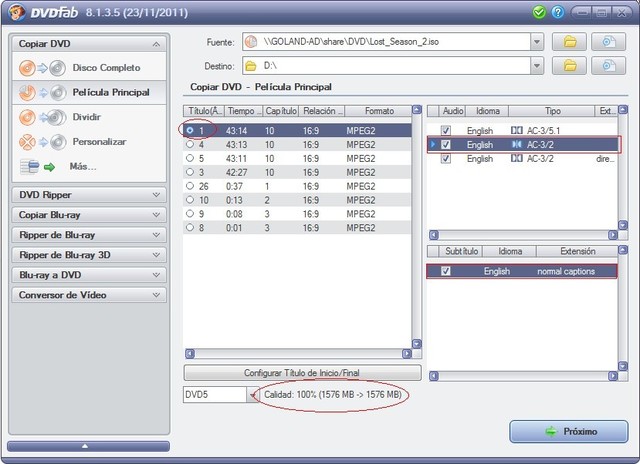Click the Dolby icon of the selected AC-3/2 track
Image resolution: width=640 pixels, height=464 pixels.
(517, 144)
